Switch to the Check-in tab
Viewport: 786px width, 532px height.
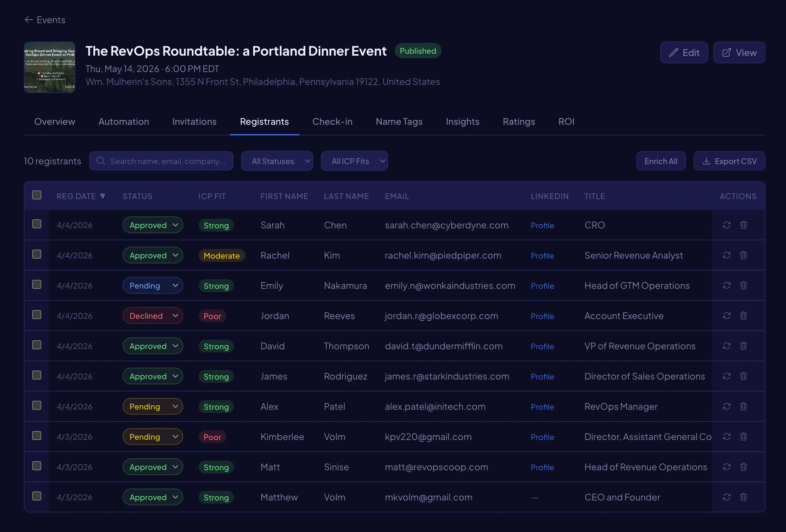(x=332, y=122)
